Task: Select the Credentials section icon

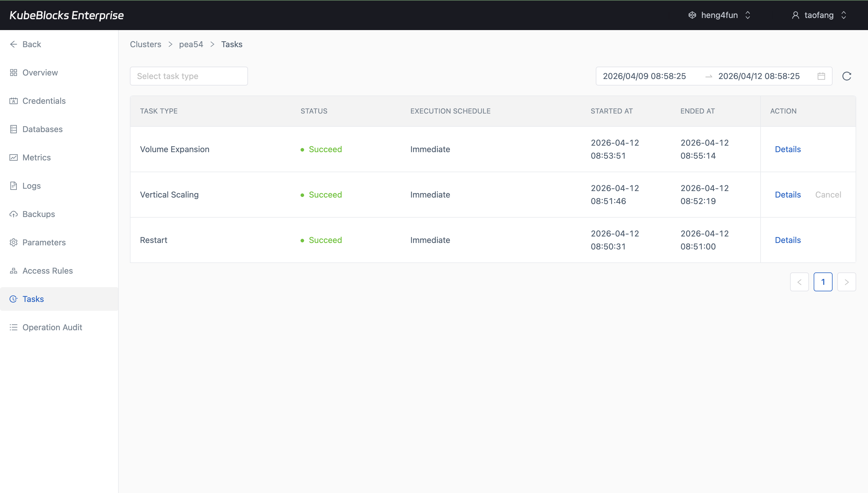Action: [x=14, y=101]
